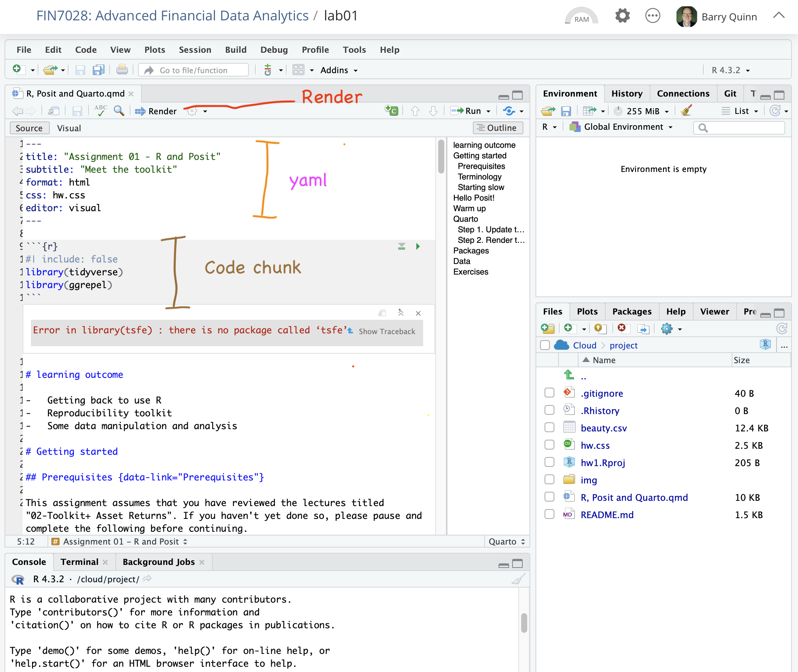Screen dimensions: 798x672
Task: Click Show Traceback link
Action: tap(386, 331)
